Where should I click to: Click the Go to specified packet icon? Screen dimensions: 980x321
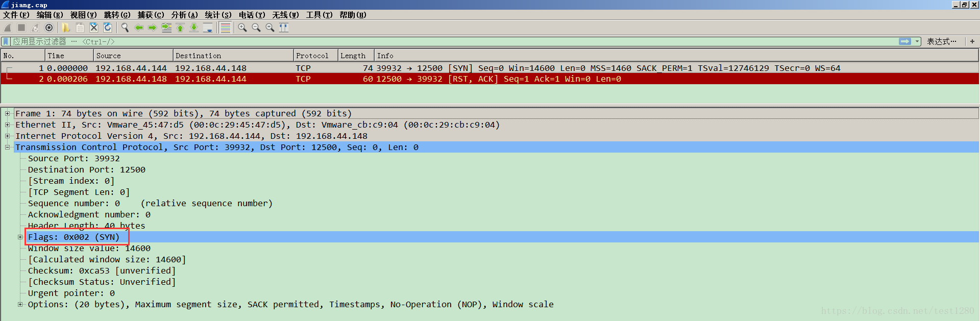[166, 28]
